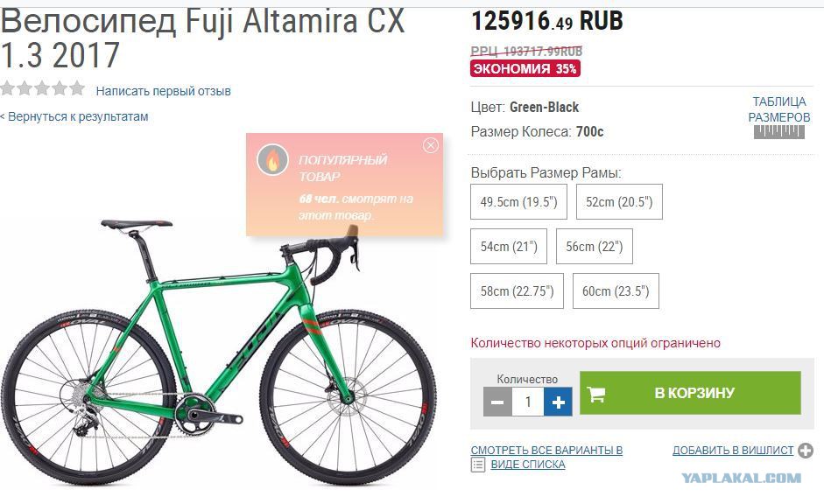Click Написать первый отзыв link
This screenshot has height=504, width=824.
163,91
